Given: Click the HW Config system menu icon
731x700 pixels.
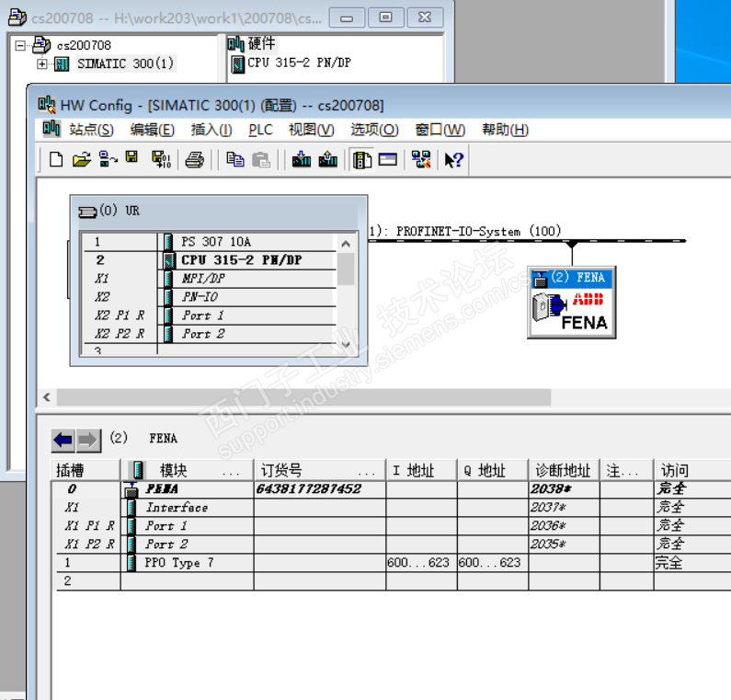Looking at the screenshot, I should [x=47, y=105].
